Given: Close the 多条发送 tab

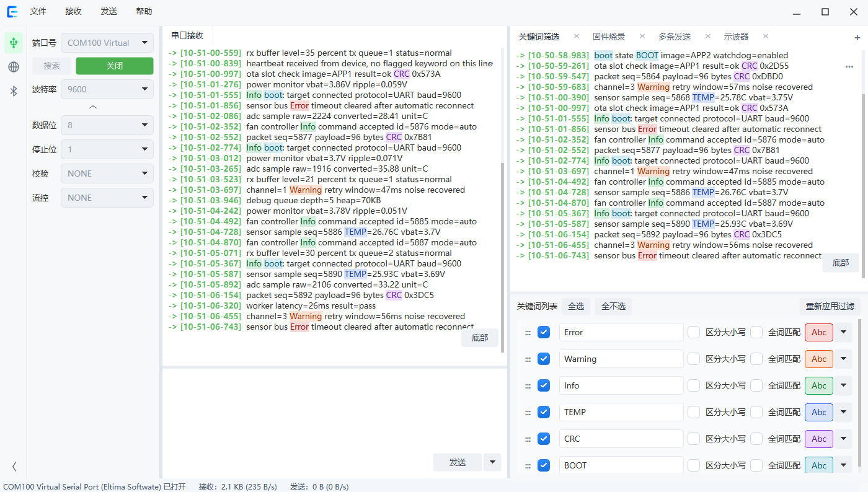Looking at the screenshot, I should (x=708, y=37).
